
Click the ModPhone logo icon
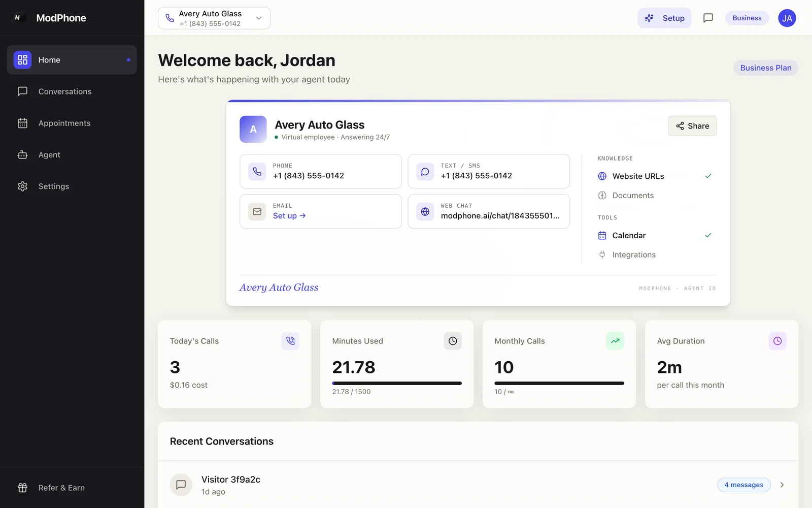19,18
